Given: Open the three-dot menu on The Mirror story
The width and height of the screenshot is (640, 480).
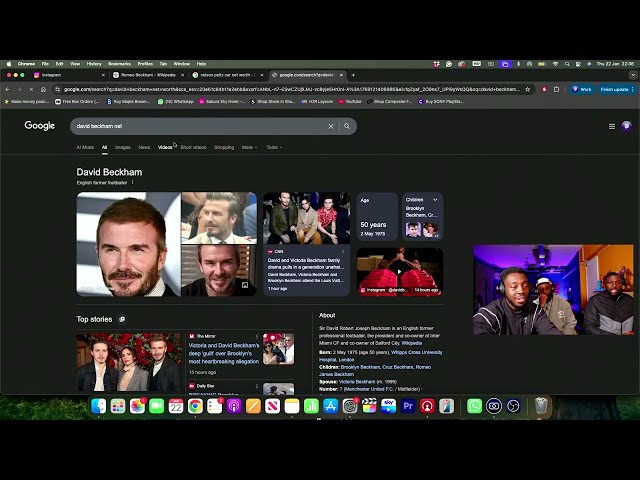Looking at the screenshot, I should pyautogui.click(x=257, y=336).
